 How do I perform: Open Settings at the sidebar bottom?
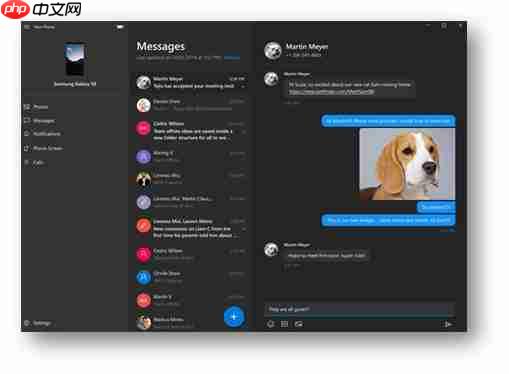(37, 323)
